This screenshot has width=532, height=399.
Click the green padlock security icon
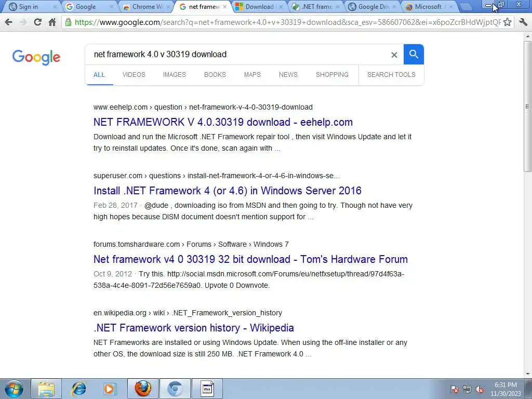point(68,22)
